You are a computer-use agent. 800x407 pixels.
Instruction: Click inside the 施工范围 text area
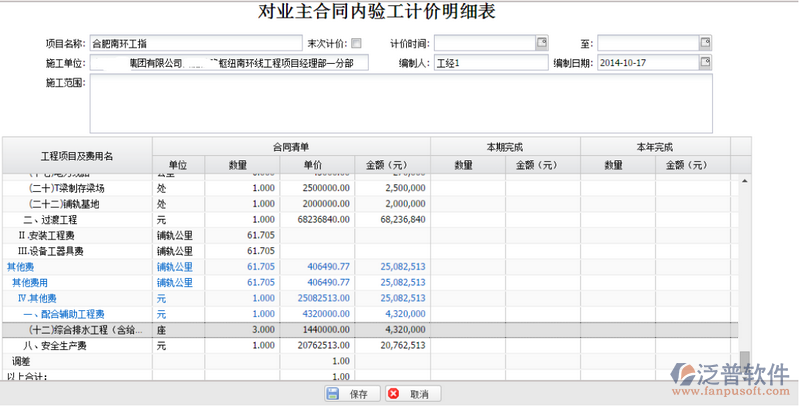point(400,100)
